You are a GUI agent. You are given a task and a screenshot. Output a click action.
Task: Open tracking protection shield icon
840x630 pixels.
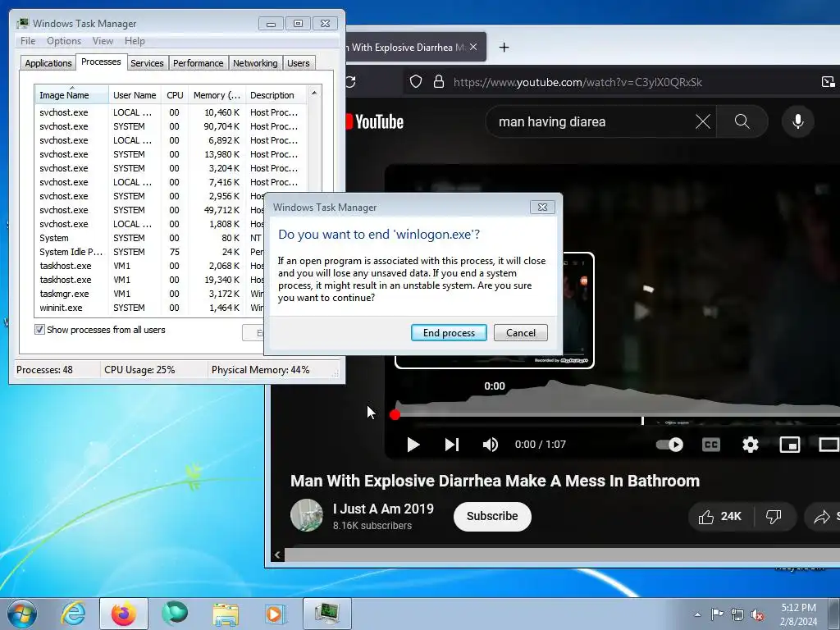pyautogui.click(x=416, y=81)
